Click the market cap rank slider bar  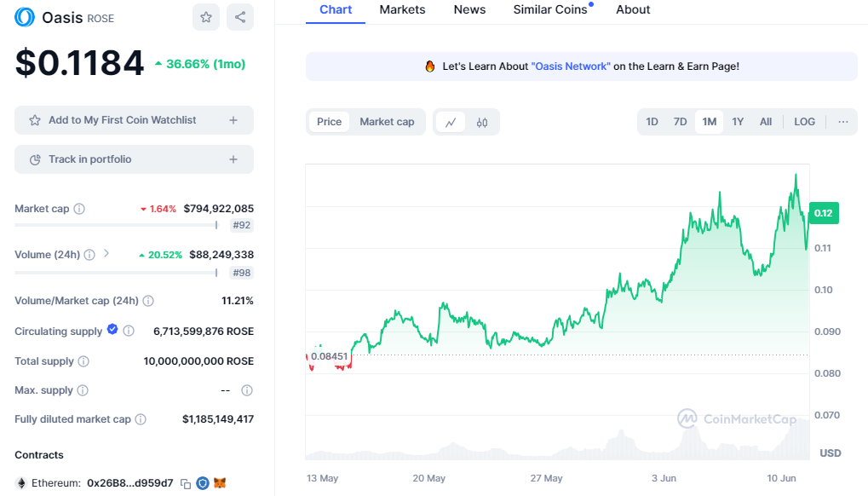[116, 225]
